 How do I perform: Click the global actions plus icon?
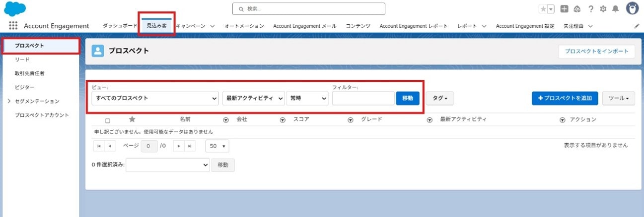(564, 9)
